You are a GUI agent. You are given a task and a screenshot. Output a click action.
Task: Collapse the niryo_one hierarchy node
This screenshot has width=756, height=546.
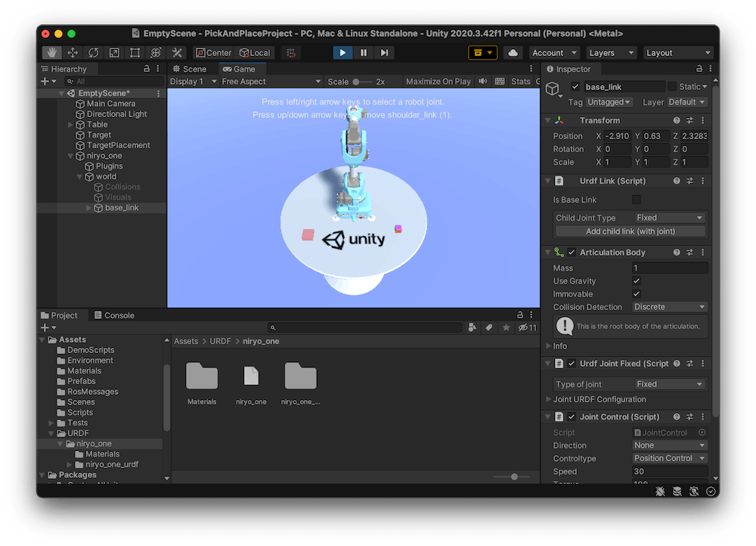tap(70, 156)
